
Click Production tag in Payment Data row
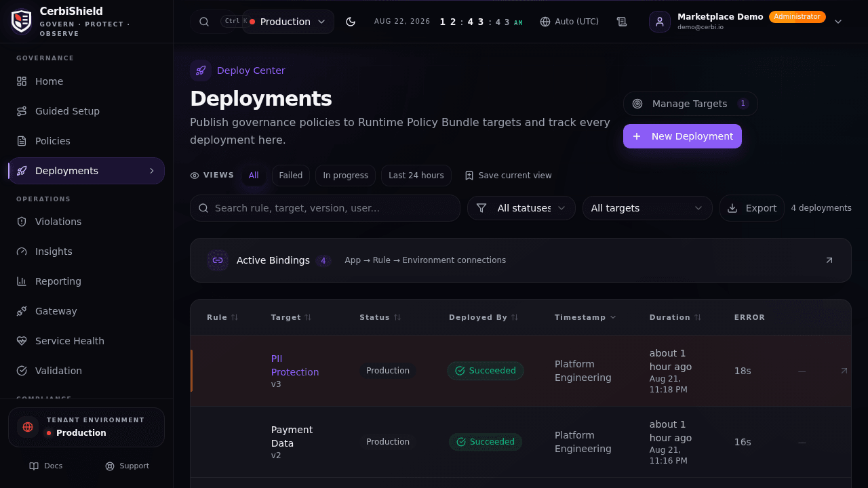388,442
